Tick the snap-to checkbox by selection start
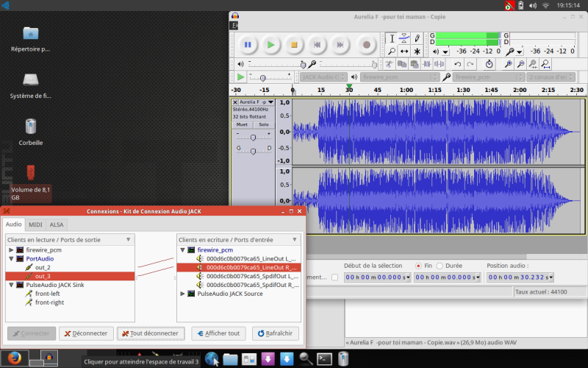This screenshot has height=368, width=588. point(335,277)
